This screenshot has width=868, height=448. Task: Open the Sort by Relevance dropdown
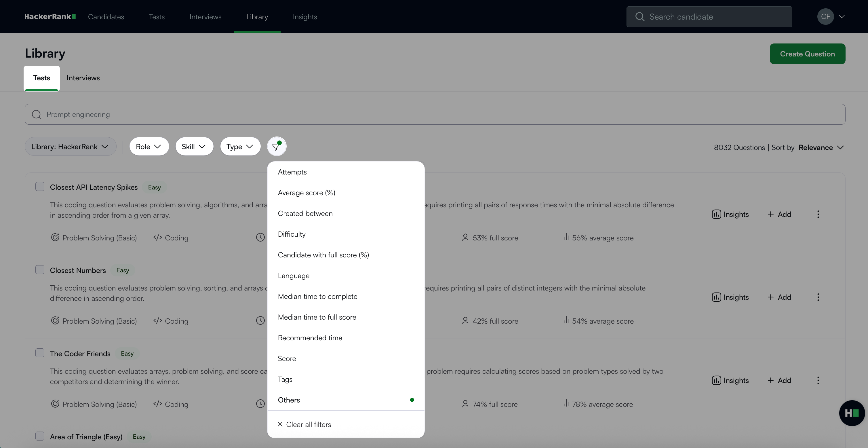point(821,148)
